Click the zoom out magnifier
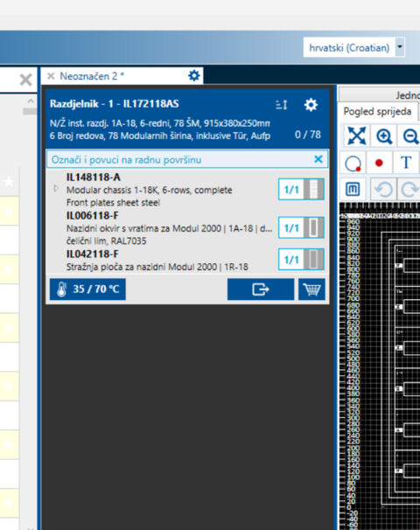This screenshot has width=420, height=530. 409,136
